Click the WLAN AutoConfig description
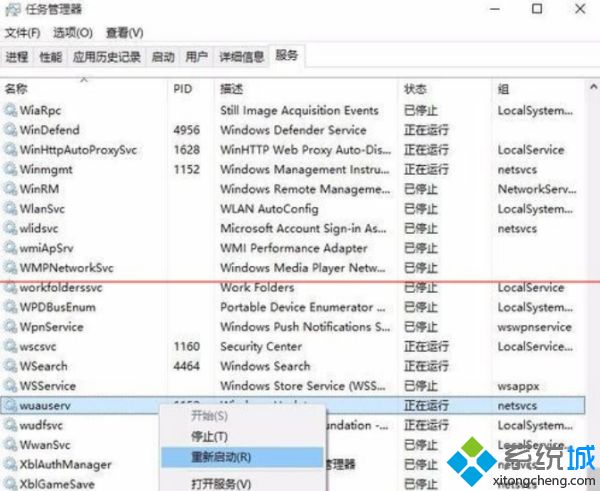Viewport: 600px width, 491px height. [x=269, y=209]
